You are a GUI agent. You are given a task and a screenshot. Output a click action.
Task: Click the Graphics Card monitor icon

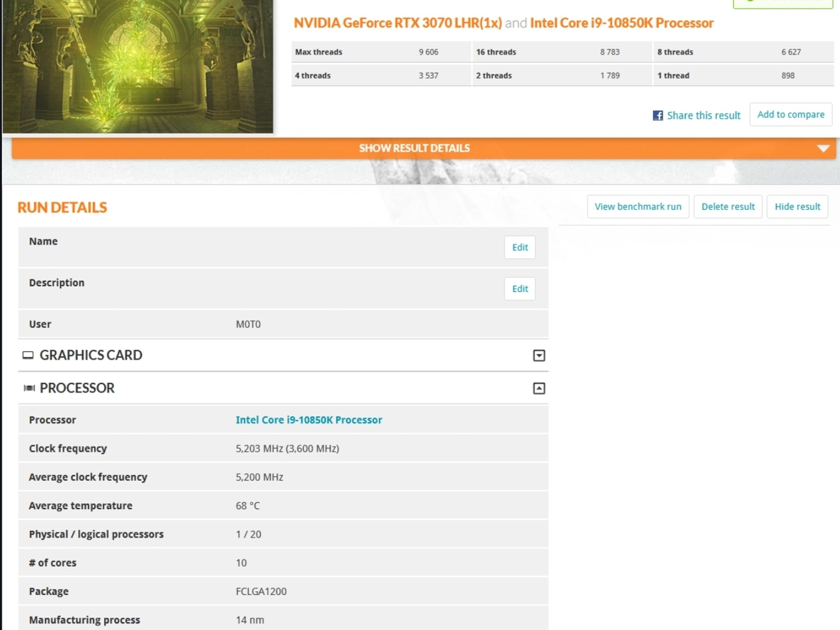click(28, 356)
